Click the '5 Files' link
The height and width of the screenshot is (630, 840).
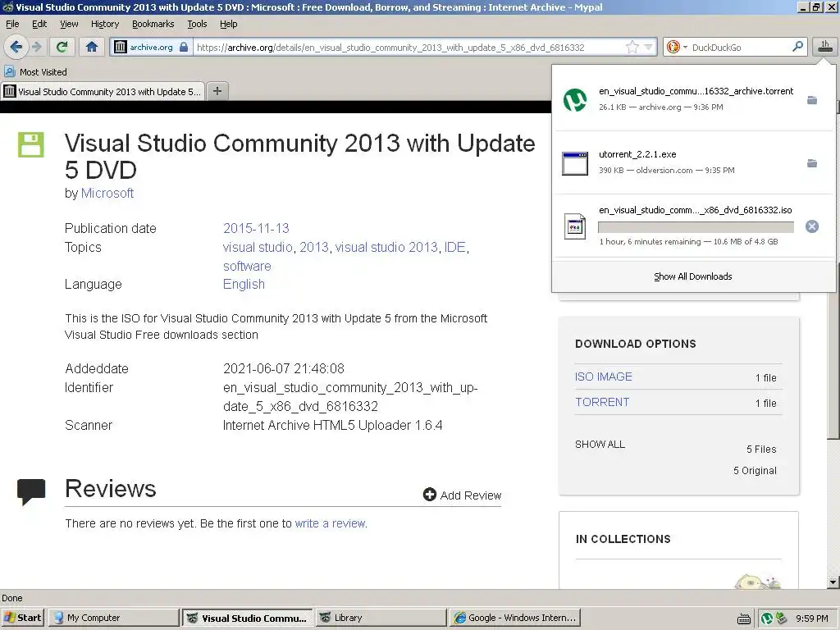click(761, 449)
